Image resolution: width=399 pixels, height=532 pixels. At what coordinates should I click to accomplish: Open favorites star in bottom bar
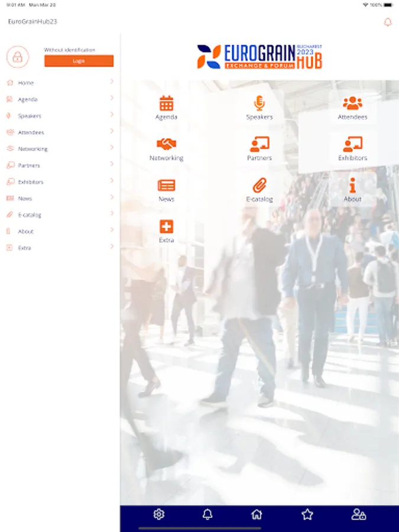tap(307, 514)
